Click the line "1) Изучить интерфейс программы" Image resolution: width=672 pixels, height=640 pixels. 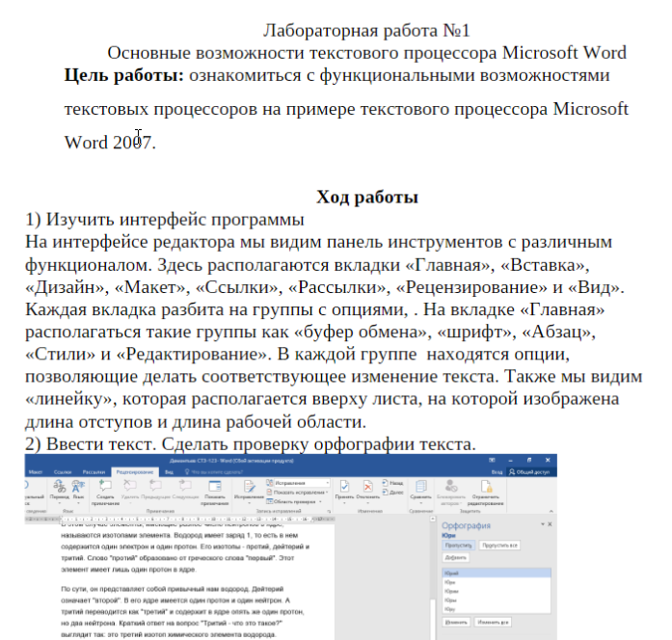pos(165,220)
